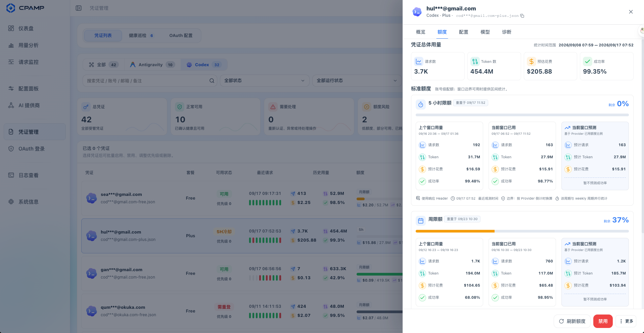Filter by Antigravity provider
This screenshot has width=644, height=333.
click(152, 65)
